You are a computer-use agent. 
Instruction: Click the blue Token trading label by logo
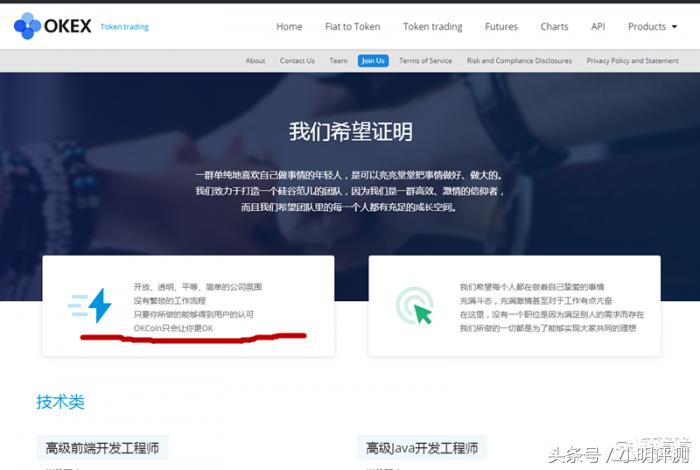(x=125, y=27)
